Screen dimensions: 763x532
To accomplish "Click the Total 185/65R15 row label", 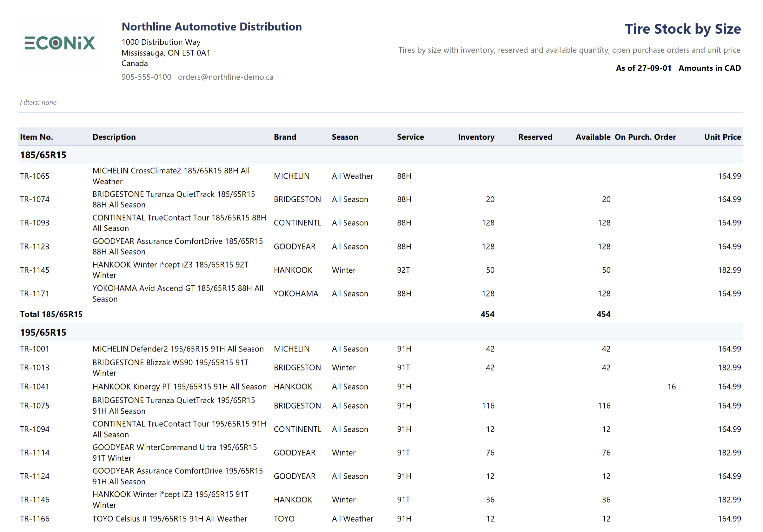I will click(51, 314).
